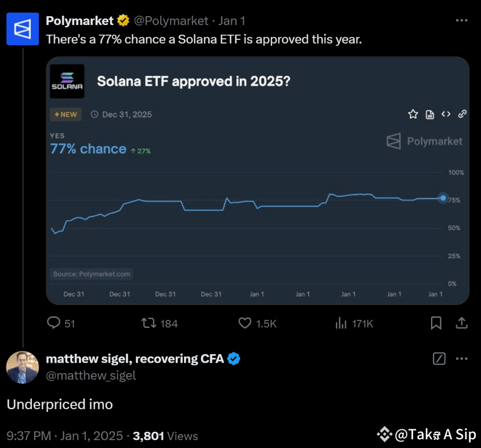481x448 pixels.
Task: Click the document icon on chart
Action: coord(430,114)
